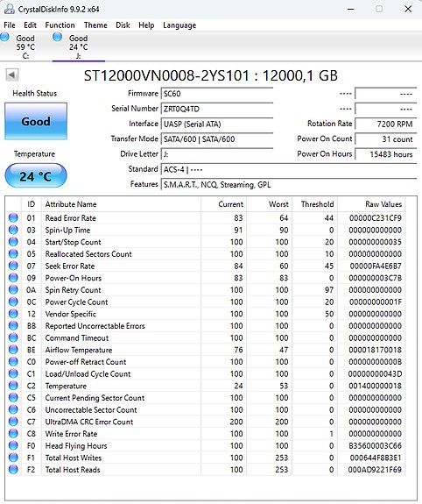Screen dimensions: 422x504
Task: Close the CrystalDiskInfo window
Action: click(x=408, y=9)
